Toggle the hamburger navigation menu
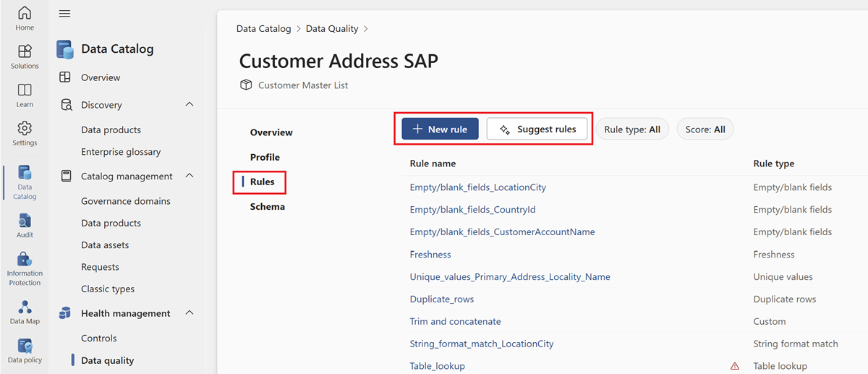This screenshot has width=868, height=374. click(64, 14)
